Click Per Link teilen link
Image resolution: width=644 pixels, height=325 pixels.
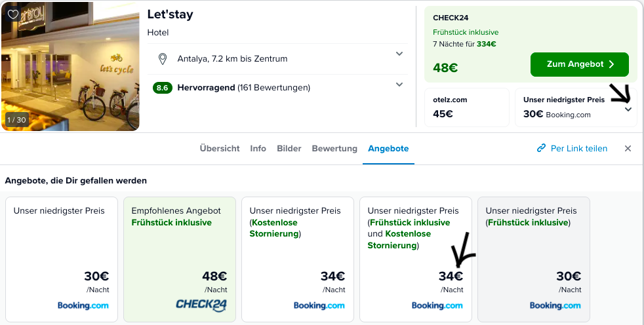(572, 148)
